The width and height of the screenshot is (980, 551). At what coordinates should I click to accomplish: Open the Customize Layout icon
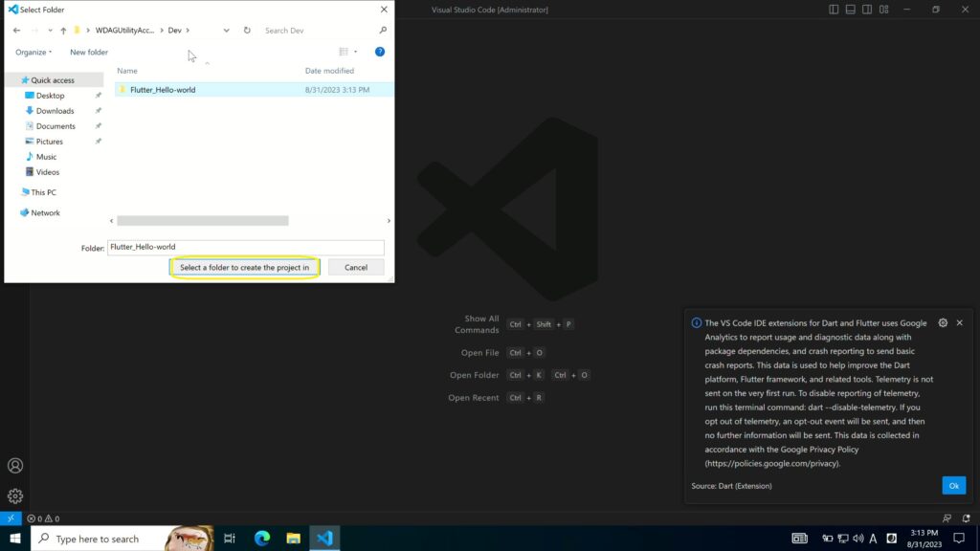pyautogui.click(x=883, y=10)
